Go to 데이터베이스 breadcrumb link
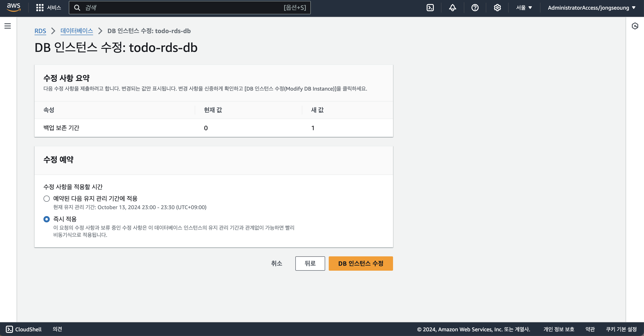Screen dimensions: 644x336 (76, 31)
